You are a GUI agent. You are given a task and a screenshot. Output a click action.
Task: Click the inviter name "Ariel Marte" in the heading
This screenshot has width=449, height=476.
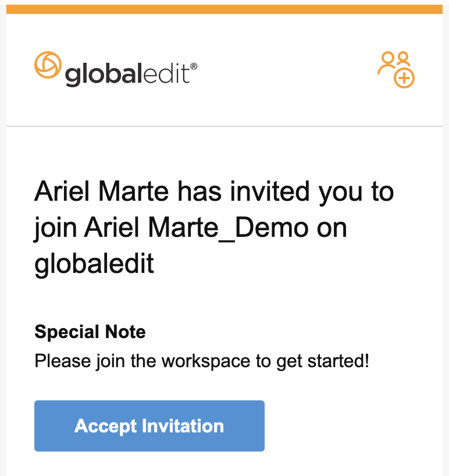click(x=101, y=191)
